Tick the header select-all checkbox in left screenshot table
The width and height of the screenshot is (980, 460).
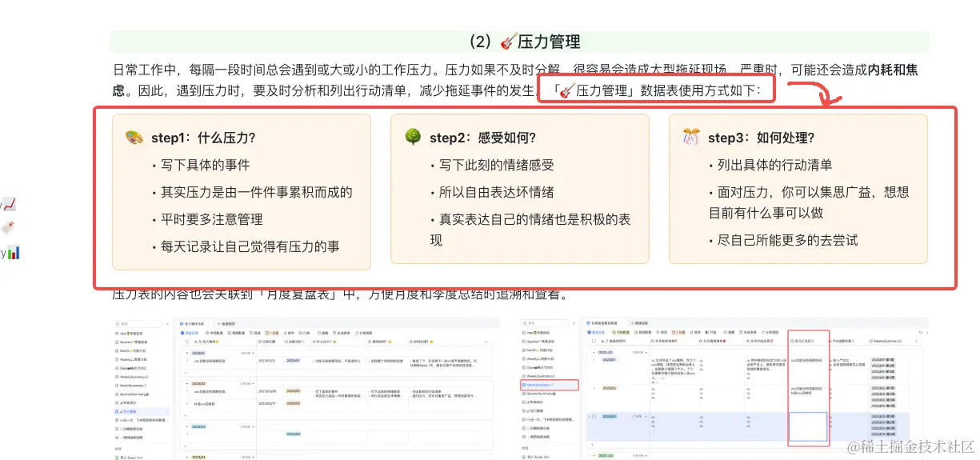(x=187, y=342)
